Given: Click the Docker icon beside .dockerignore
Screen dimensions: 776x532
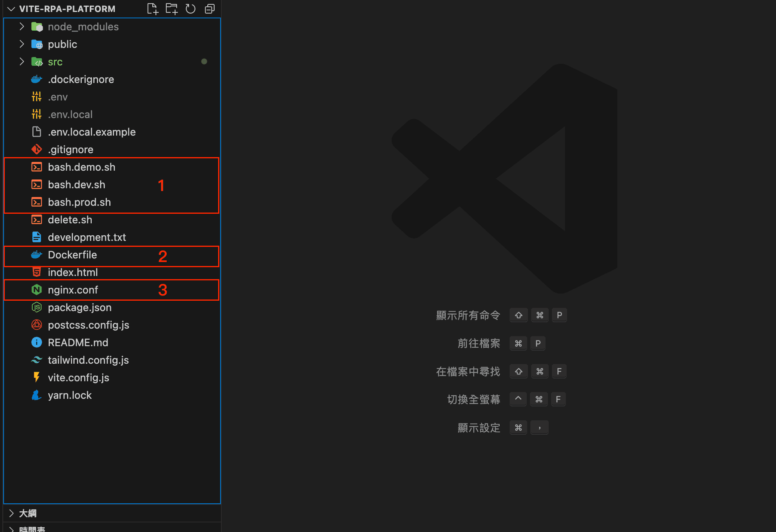Looking at the screenshot, I should 37,79.
